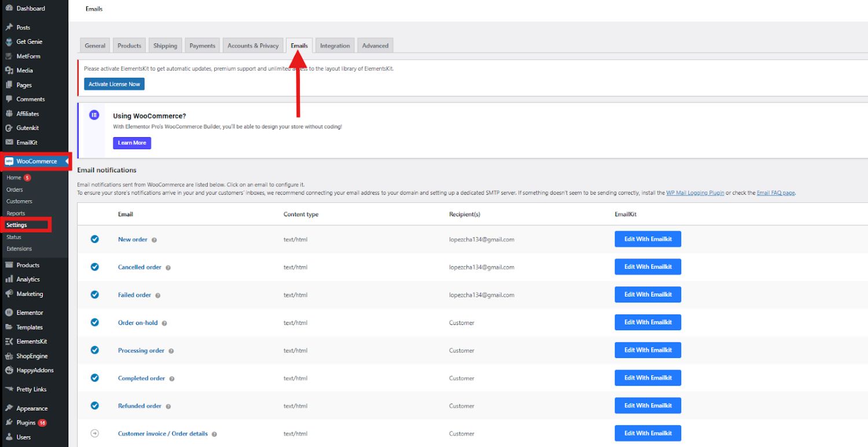The image size is (868, 447).
Task: Toggle the Refunded order enabled checkmark
Action: pos(95,405)
